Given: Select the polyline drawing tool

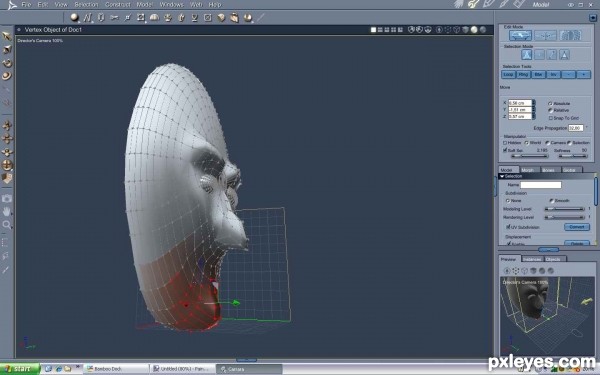Looking at the screenshot, I should (x=88, y=18).
